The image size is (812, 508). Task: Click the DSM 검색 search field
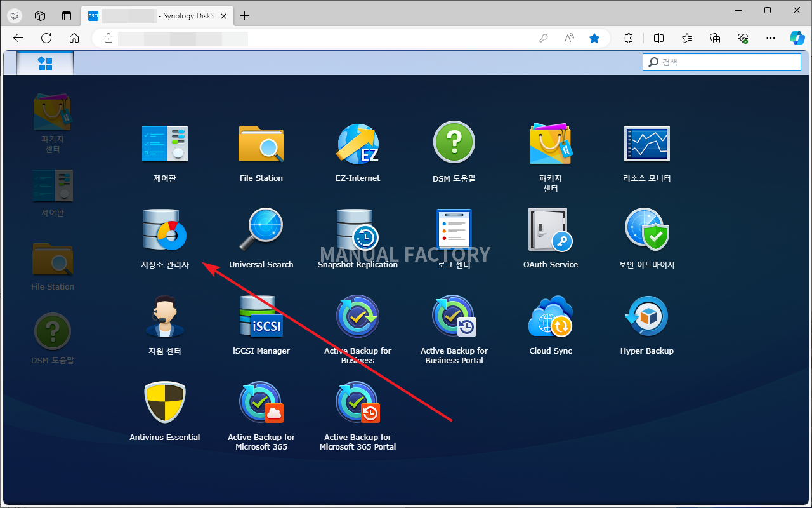[722, 62]
